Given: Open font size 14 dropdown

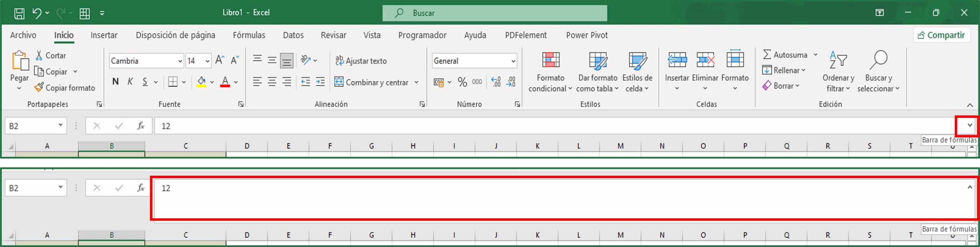Looking at the screenshot, I should pos(207,61).
